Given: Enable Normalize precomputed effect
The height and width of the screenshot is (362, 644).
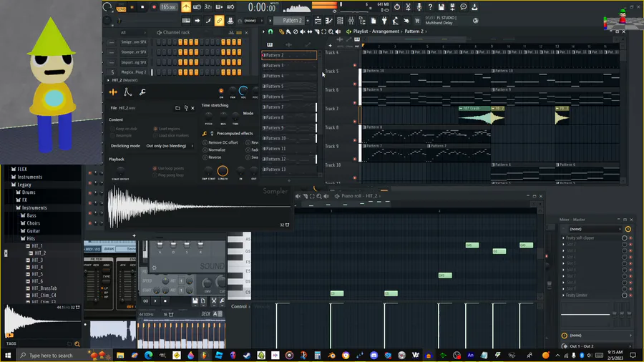Looking at the screenshot, I should pyautogui.click(x=214, y=150).
